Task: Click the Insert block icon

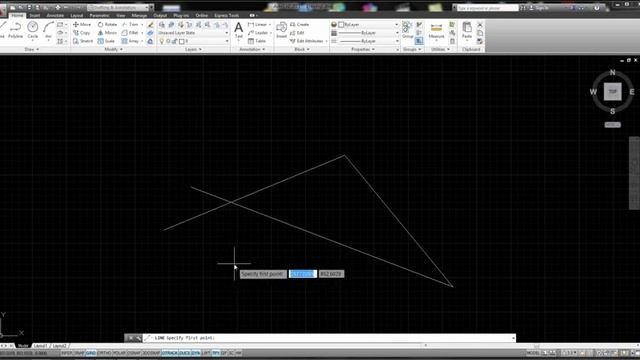Action: 281,30
